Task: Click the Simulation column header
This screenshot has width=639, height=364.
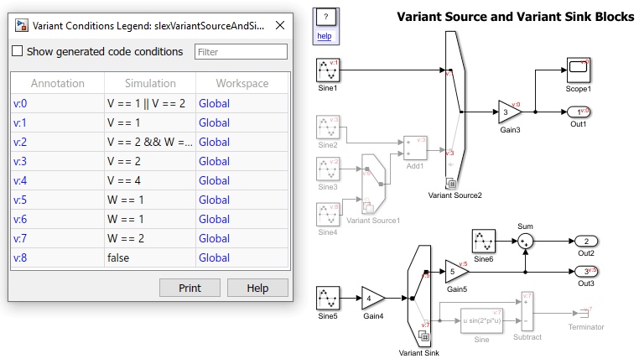Action: [150, 83]
